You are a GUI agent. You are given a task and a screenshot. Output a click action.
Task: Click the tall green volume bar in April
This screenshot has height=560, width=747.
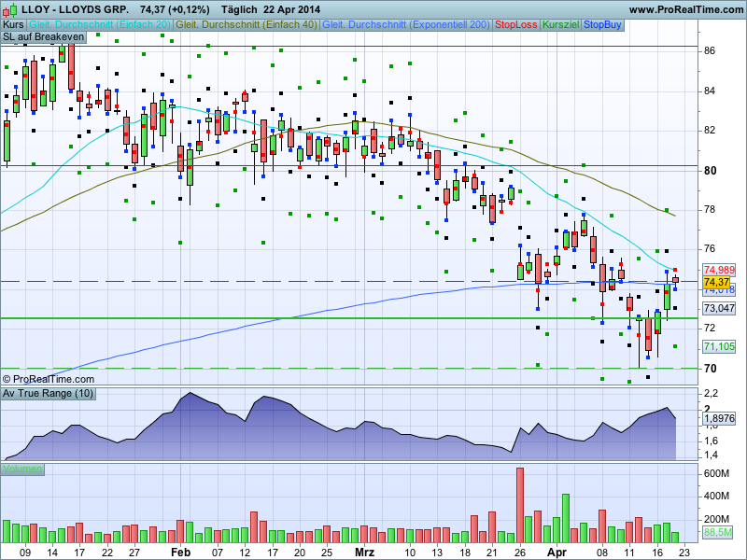coord(566,519)
